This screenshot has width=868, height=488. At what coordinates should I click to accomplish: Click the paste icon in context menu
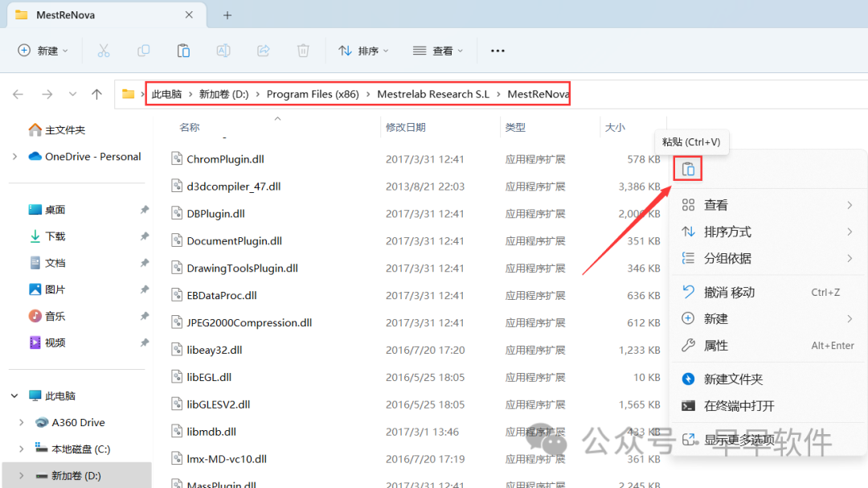(x=688, y=169)
